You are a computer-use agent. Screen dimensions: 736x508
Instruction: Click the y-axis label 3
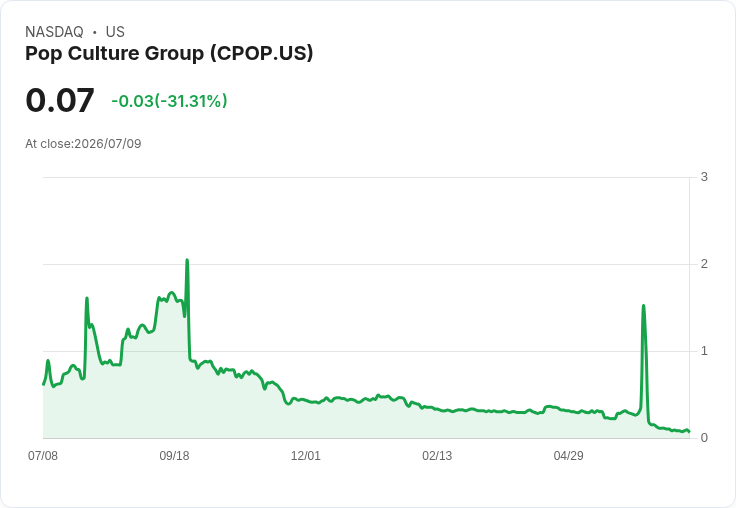pyautogui.click(x=704, y=177)
